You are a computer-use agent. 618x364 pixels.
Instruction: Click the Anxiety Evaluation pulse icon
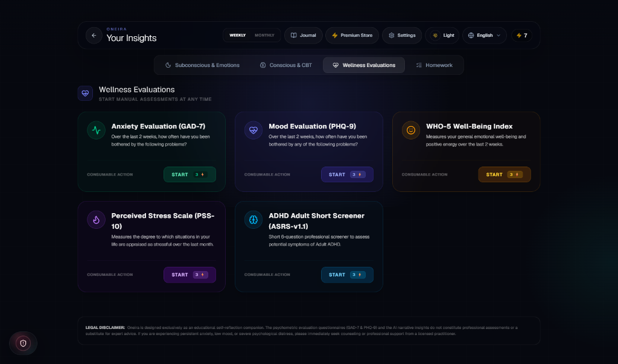pyautogui.click(x=96, y=130)
